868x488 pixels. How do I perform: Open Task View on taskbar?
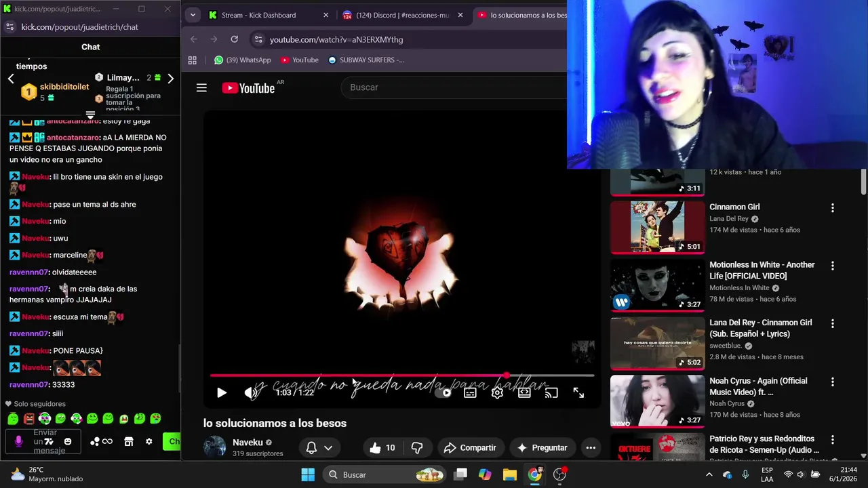[x=460, y=474]
